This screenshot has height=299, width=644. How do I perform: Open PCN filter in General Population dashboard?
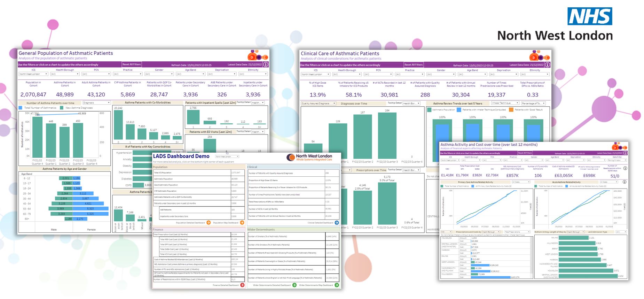coord(96,74)
